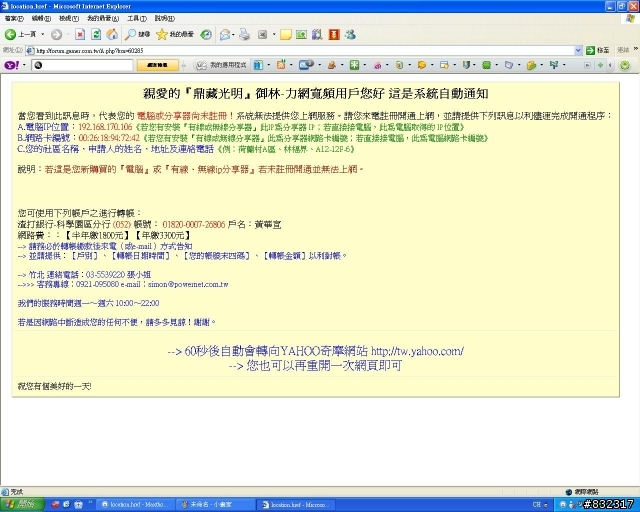This screenshot has height=512, width=640.
Task: Open the Messenger people icon in toolbar
Action: [350, 35]
